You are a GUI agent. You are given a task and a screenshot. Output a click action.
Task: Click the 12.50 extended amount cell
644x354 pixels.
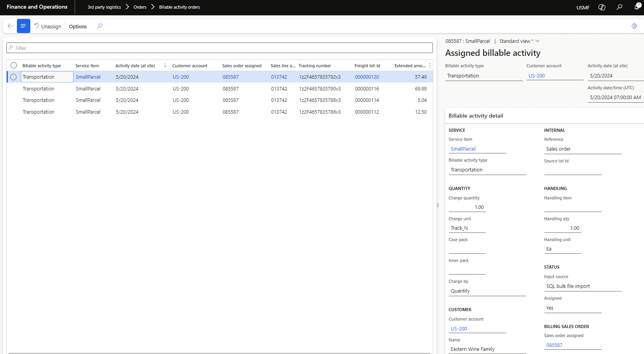421,112
